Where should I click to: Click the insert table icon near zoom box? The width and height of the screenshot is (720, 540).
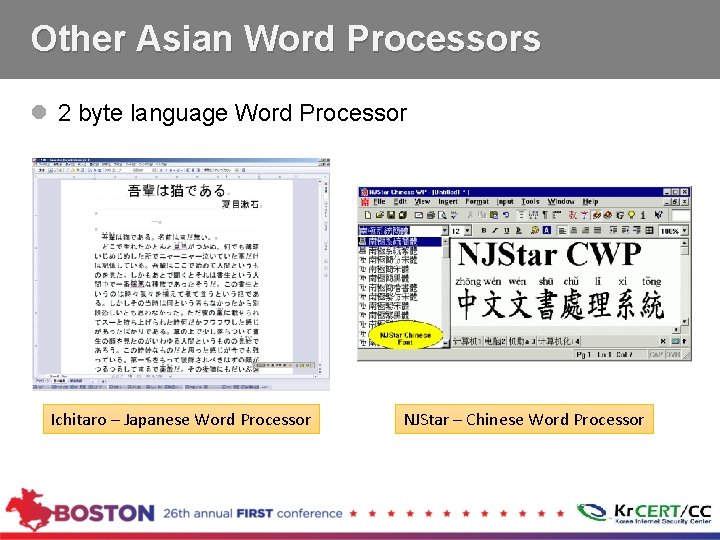pyautogui.click(x=649, y=231)
